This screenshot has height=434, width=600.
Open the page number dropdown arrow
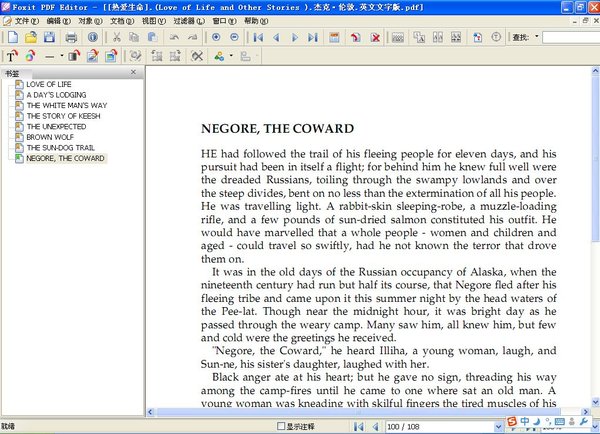pyautogui.click(x=498, y=427)
